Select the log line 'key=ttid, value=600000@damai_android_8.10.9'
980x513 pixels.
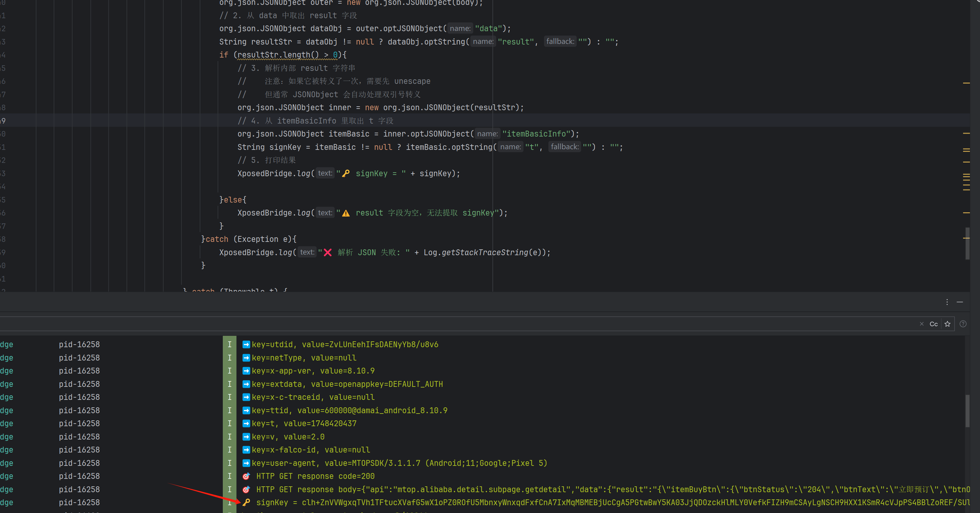click(350, 410)
